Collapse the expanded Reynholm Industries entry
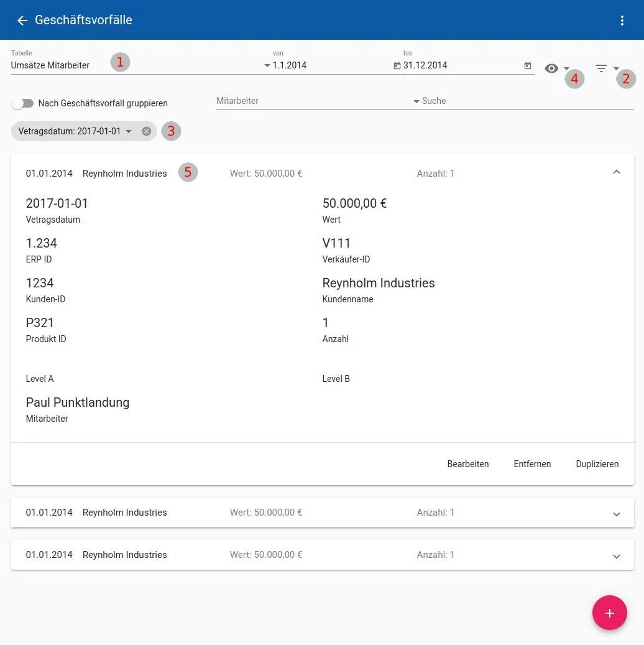 click(x=616, y=172)
